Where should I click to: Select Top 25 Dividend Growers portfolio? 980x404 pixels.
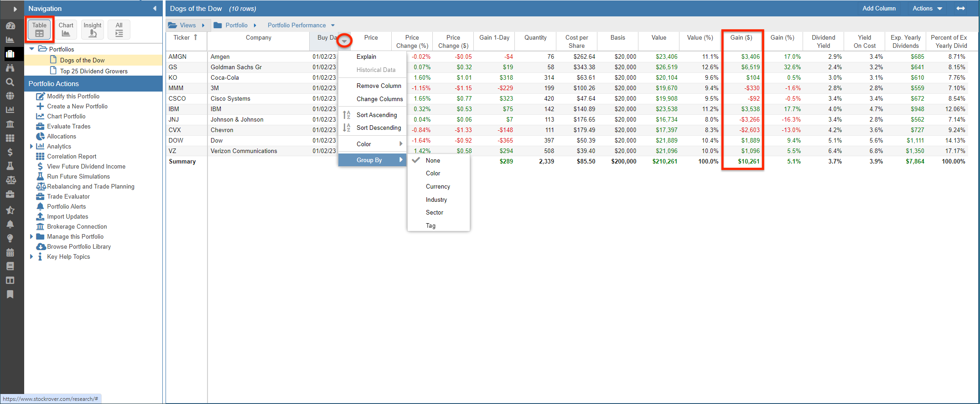[x=93, y=71]
